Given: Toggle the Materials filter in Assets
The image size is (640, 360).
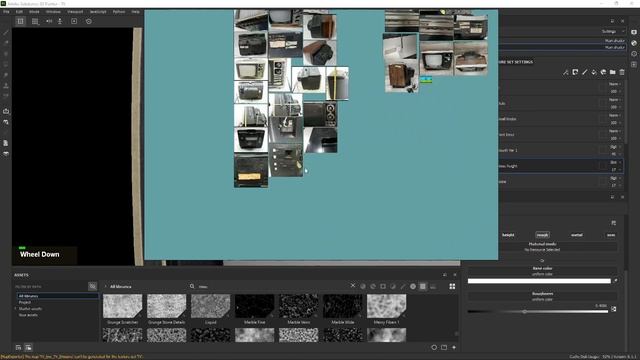Looking at the screenshot, I should (363, 287).
